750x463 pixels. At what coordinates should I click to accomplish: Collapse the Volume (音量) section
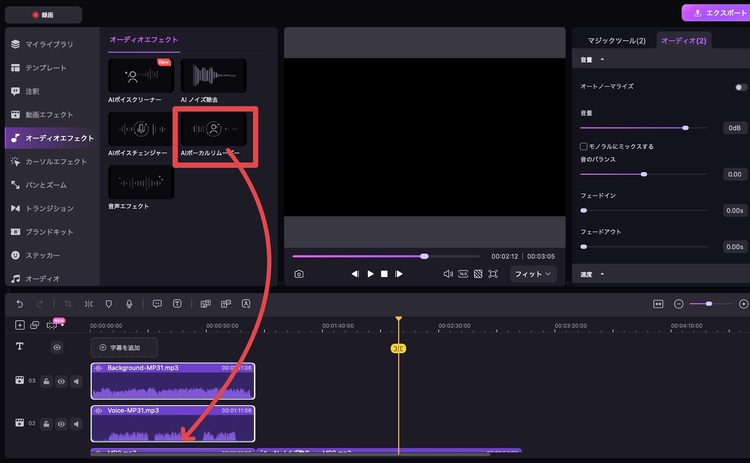coord(602,59)
